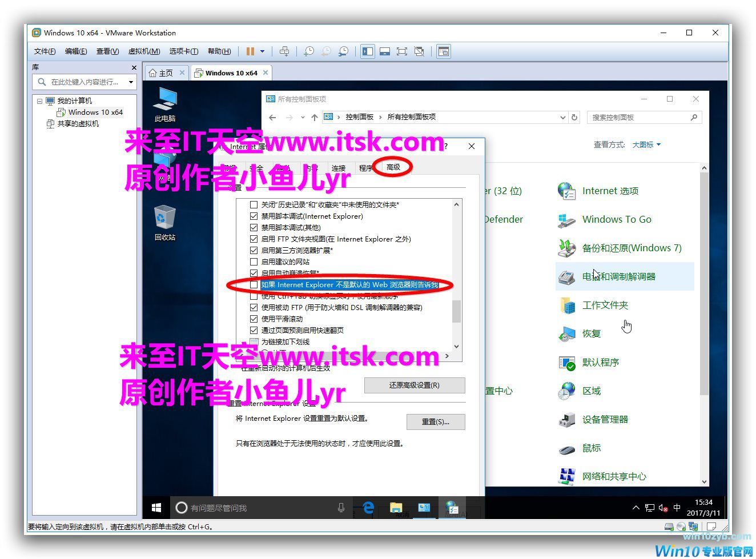
Task: Select the 回收站 recycle bin icon
Action: [165, 223]
